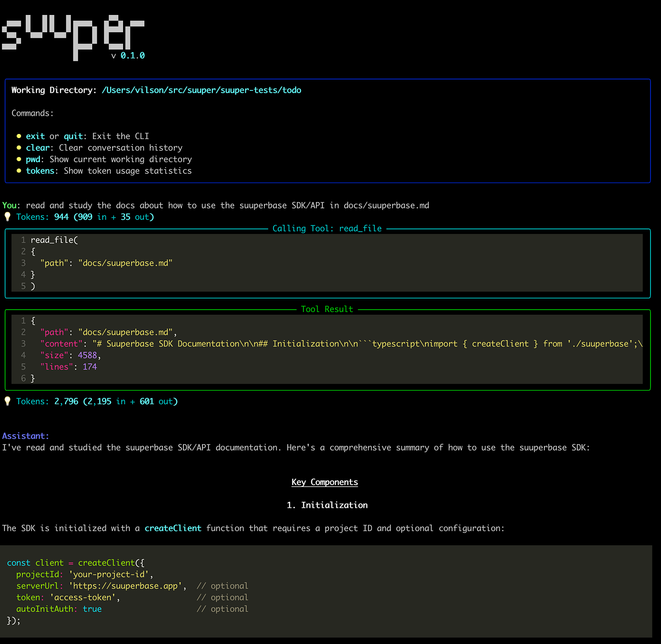Screen dimensions: 661x644
Task: Click the 'Commands:' heading
Action: click(x=33, y=113)
